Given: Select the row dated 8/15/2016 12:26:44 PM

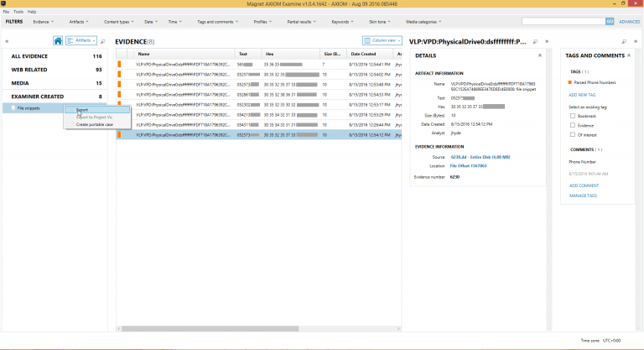Looking at the screenshot, I should [259, 125].
